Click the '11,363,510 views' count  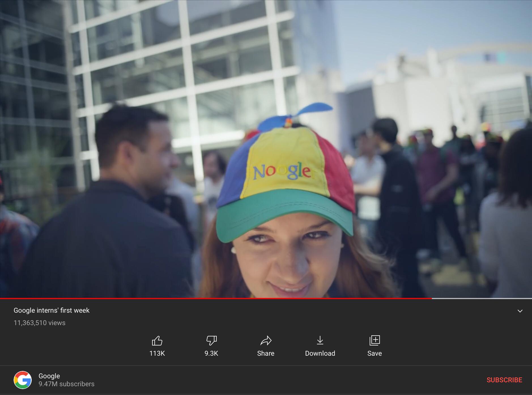tap(39, 323)
